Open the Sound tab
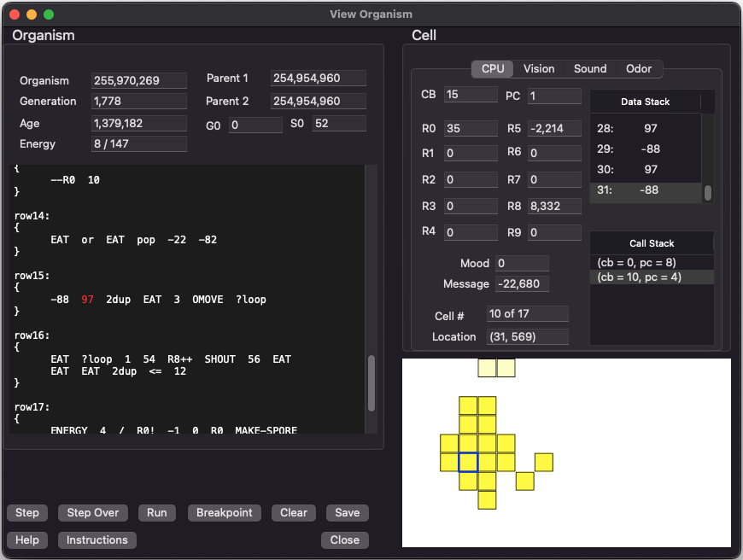 coord(590,68)
